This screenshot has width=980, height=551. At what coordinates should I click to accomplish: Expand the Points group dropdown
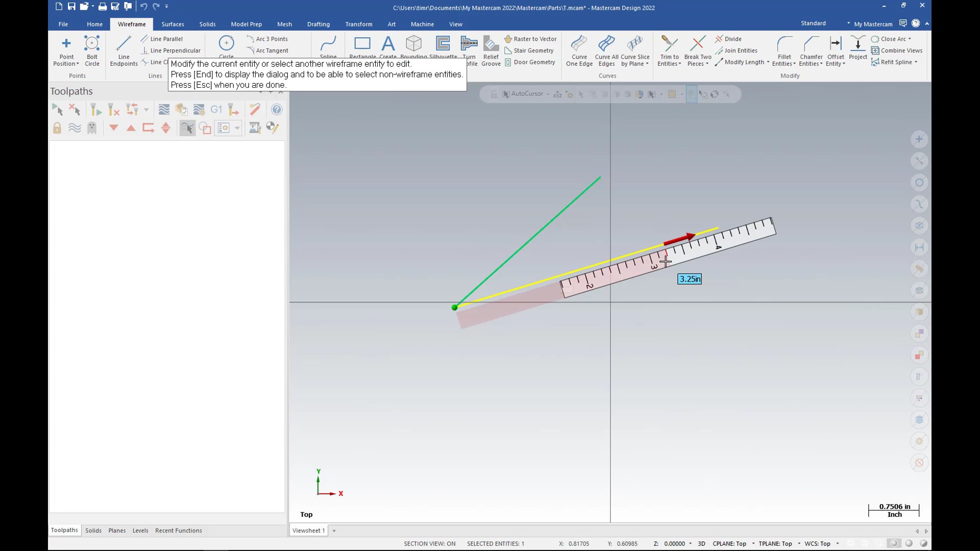coord(78,76)
